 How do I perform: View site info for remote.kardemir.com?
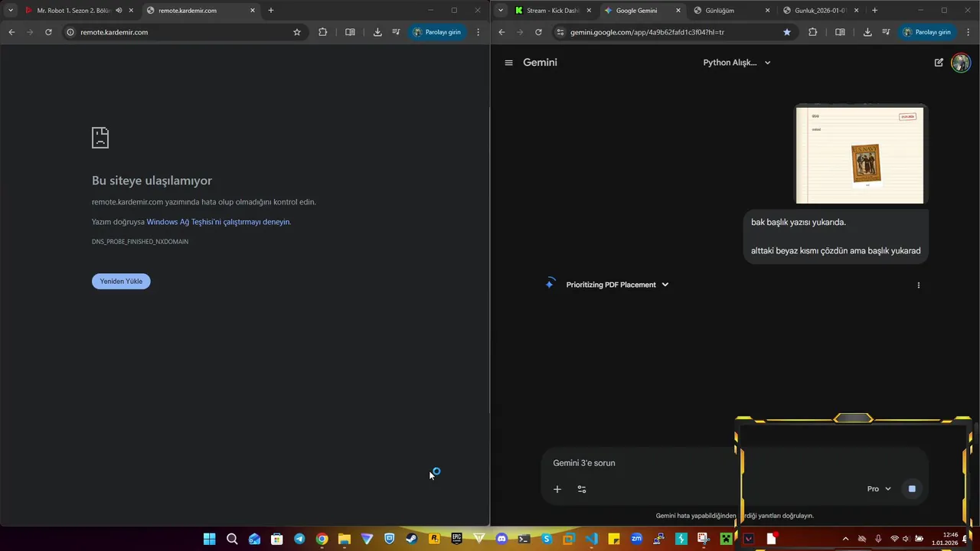pos(70,32)
